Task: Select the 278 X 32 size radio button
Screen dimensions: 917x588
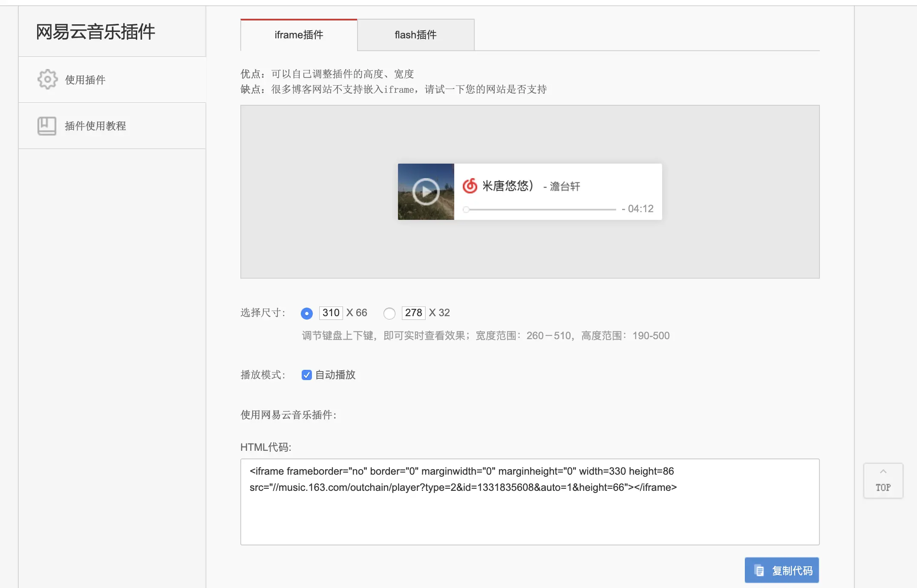Action: coord(389,314)
